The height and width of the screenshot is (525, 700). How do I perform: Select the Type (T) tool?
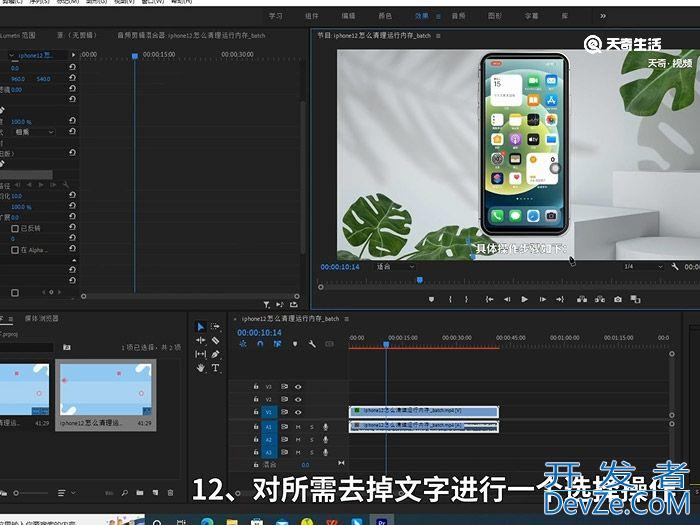pyautogui.click(x=215, y=368)
